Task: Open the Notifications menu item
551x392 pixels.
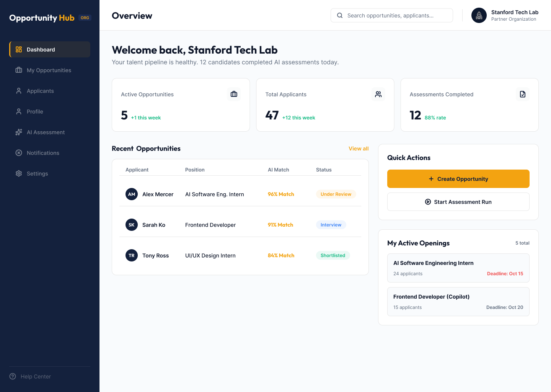Action: [x=50, y=153]
